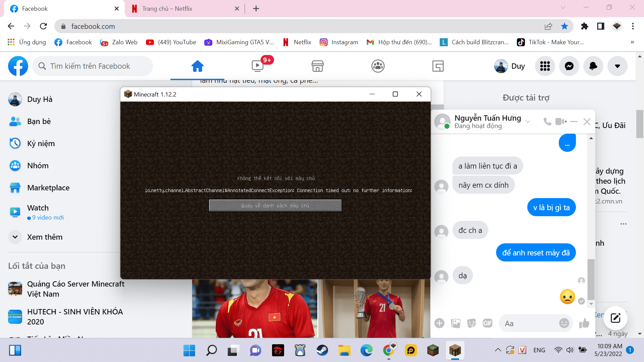Click Quay về danh sách máy chủ button
This screenshot has width=644, height=362.
click(275, 205)
